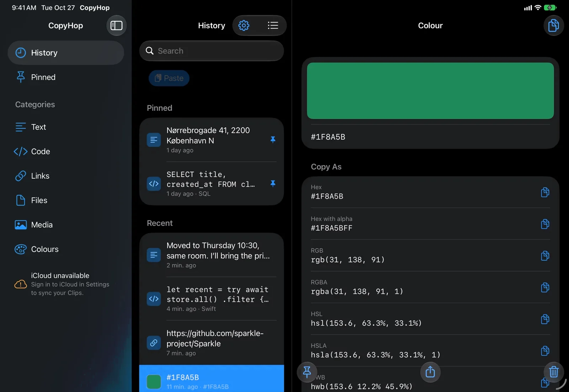The image size is (569, 392).
Task: Open History settings gear
Action: [x=244, y=26]
